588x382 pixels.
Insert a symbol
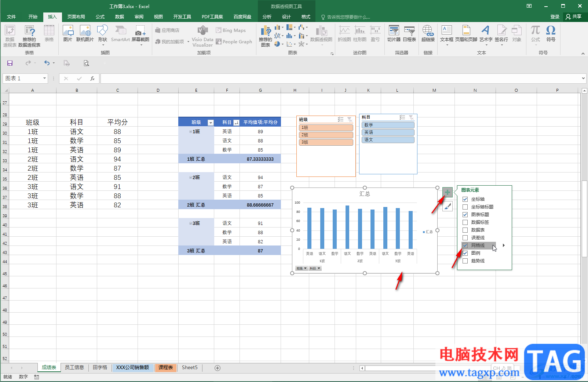tap(551, 33)
